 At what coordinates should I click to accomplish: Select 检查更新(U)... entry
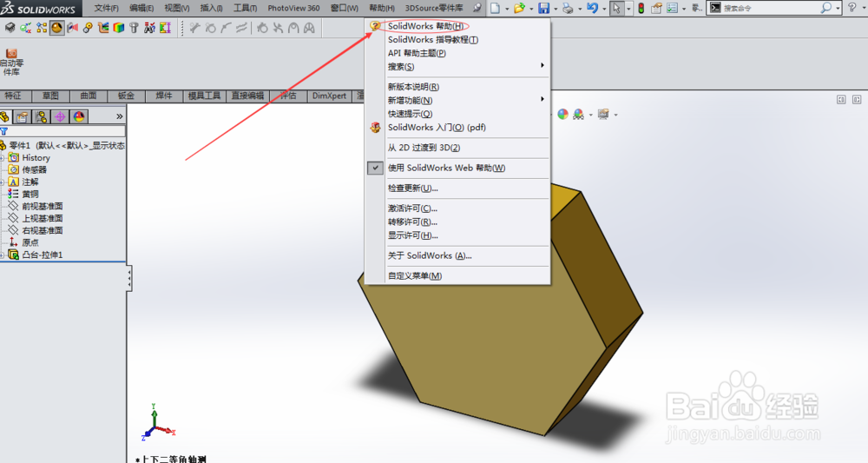pyautogui.click(x=413, y=189)
